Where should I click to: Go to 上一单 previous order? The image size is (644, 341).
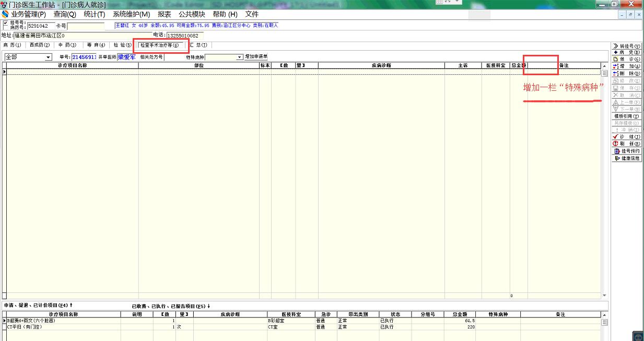pyautogui.click(x=626, y=102)
